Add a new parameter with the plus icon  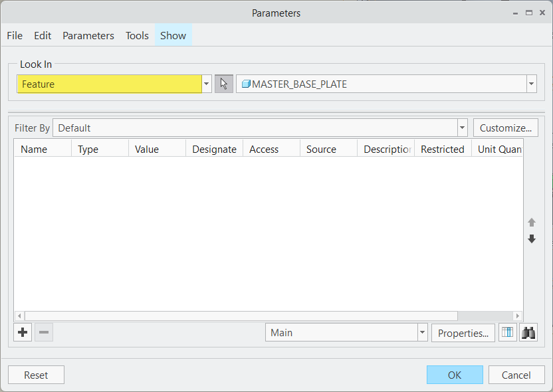[x=22, y=332]
